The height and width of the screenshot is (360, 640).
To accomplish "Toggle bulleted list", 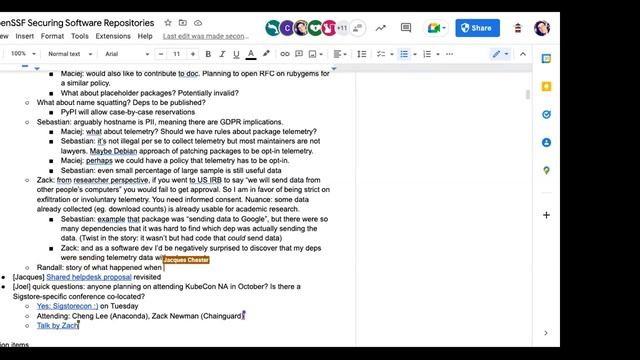I will [404, 54].
